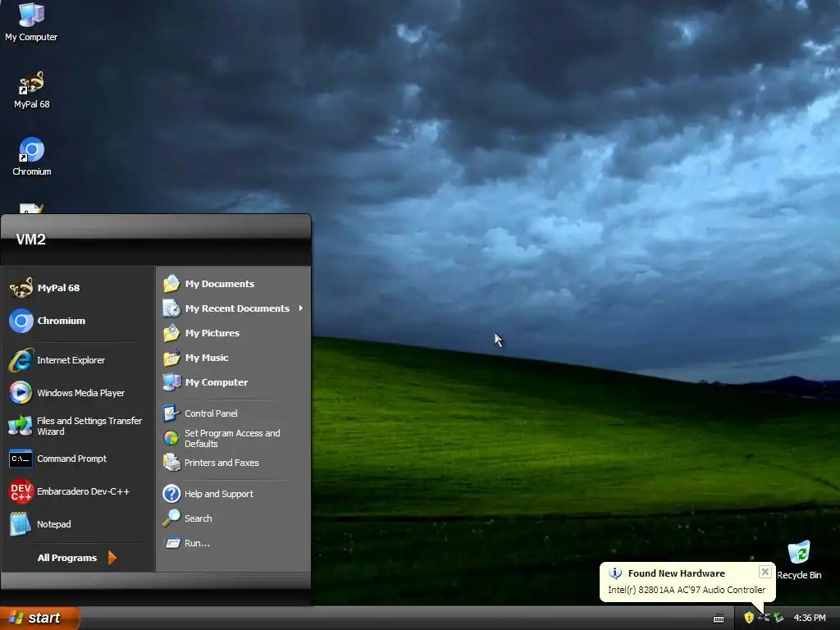Open Embarcadero Dev-C++

78,491
